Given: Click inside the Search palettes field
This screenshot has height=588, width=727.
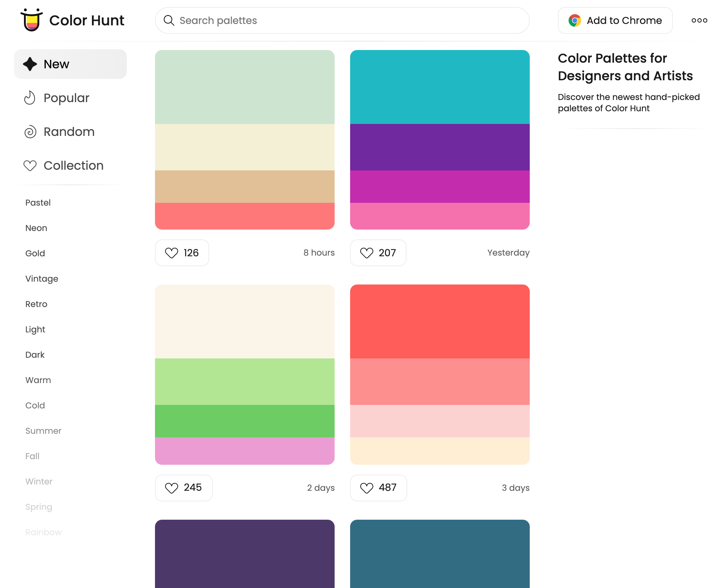Looking at the screenshot, I should pyautogui.click(x=317, y=20).
